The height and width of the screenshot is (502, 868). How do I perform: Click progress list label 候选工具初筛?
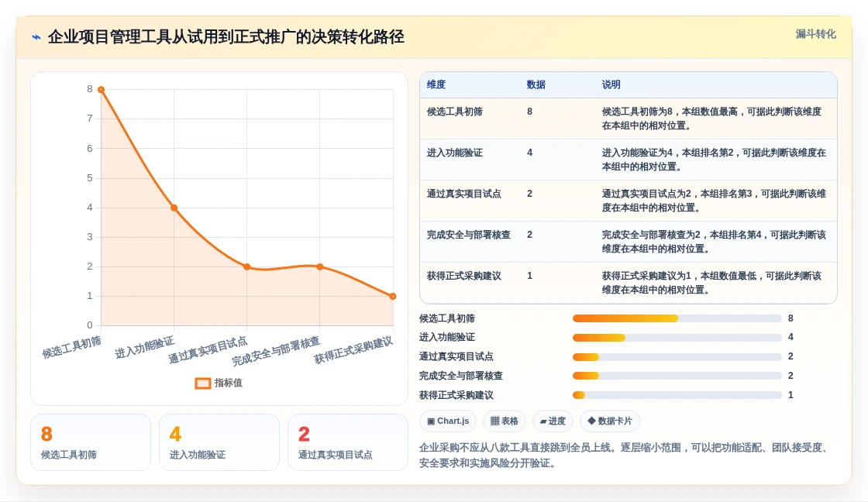(446, 319)
